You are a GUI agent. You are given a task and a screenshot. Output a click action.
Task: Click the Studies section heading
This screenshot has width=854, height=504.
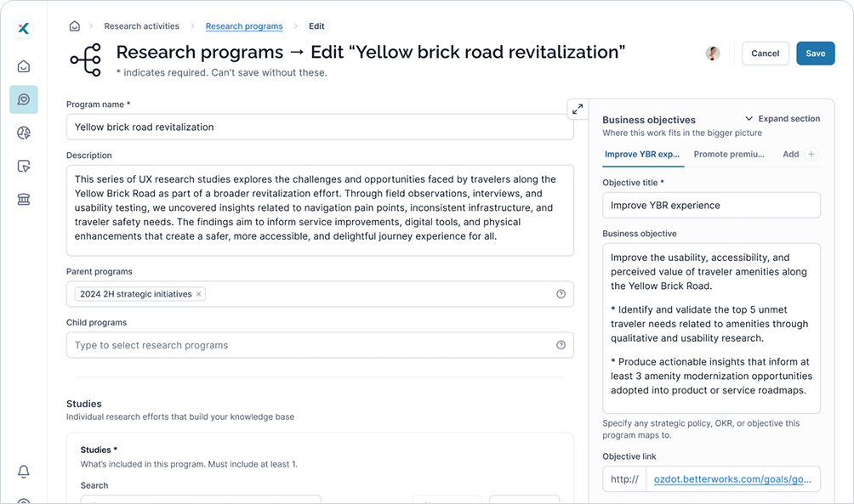click(84, 404)
